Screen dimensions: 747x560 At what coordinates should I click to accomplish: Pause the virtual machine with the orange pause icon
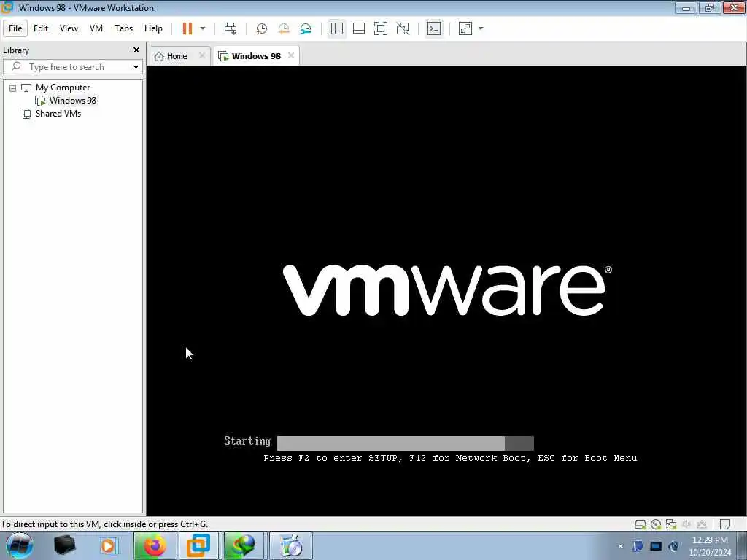pos(187,28)
